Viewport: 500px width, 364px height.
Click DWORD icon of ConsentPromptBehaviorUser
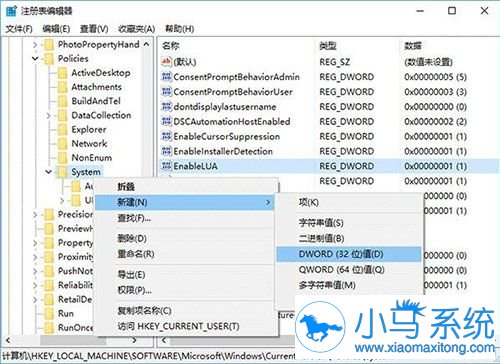coord(166,92)
